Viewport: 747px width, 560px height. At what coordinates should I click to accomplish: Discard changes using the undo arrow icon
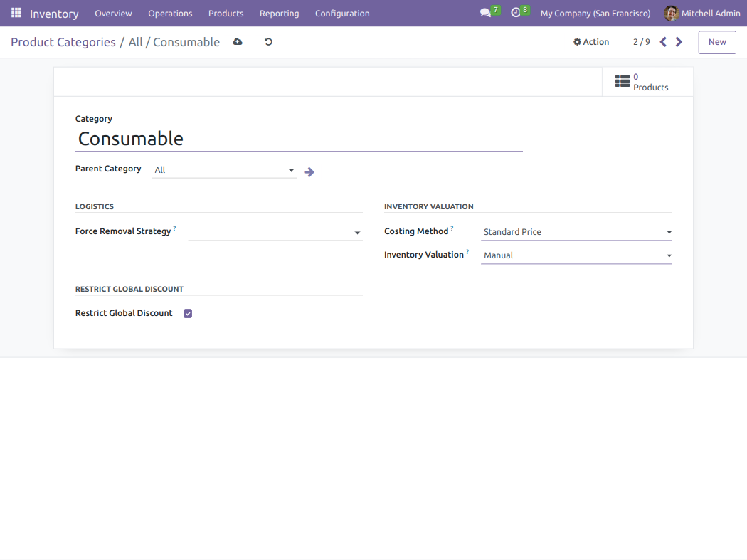pos(268,42)
